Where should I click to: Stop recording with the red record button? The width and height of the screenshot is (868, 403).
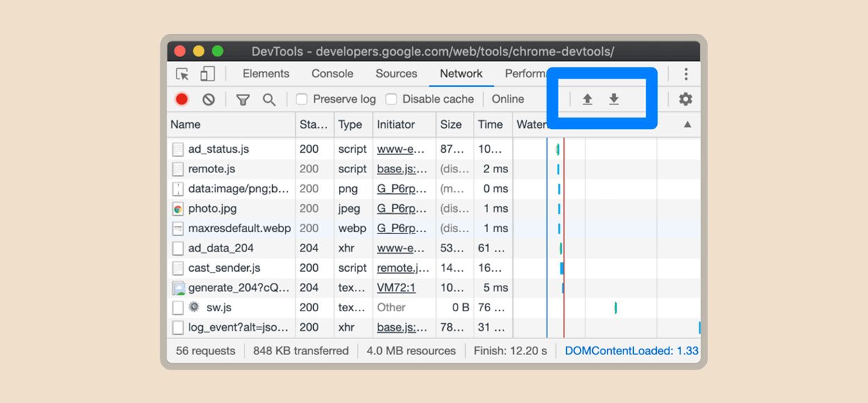point(182,99)
